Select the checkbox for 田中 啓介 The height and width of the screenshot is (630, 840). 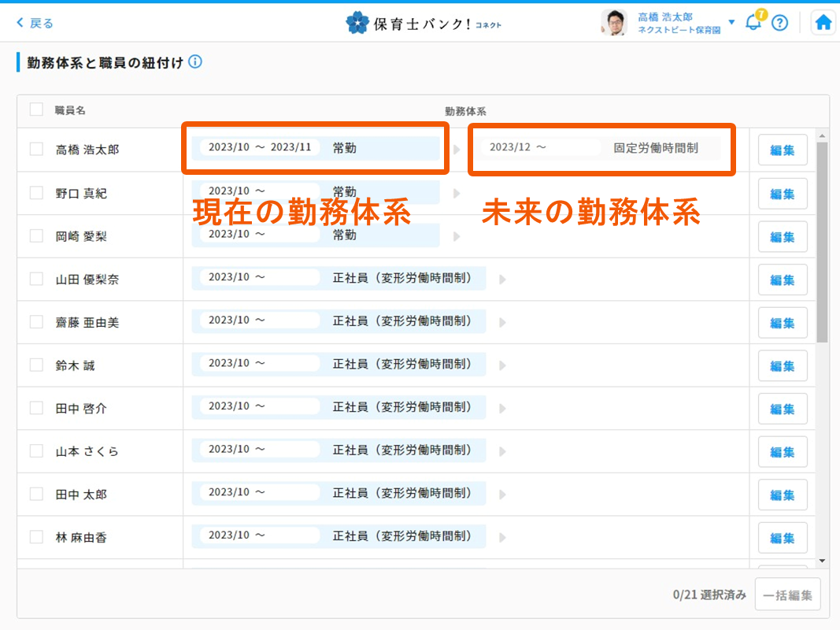(x=36, y=408)
